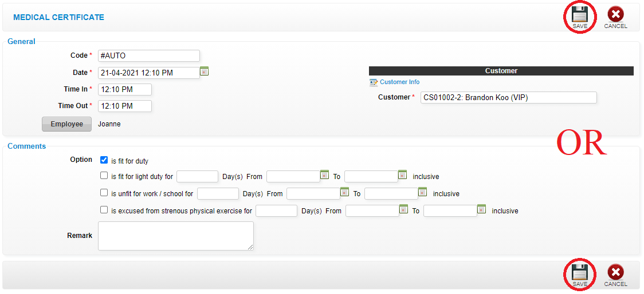
Task: Uncheck the 'is fit for duty' option
Action: [x=104, y=160]
